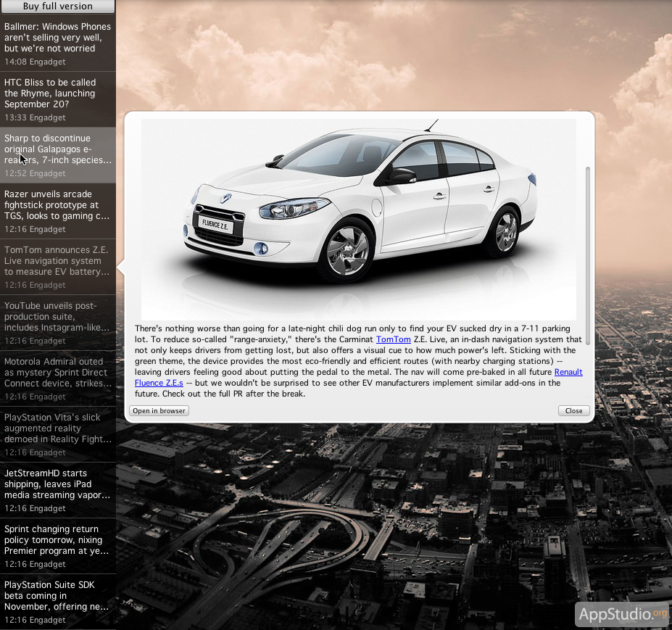Open the YouTube post-production suite story

[x=58, y=323]
